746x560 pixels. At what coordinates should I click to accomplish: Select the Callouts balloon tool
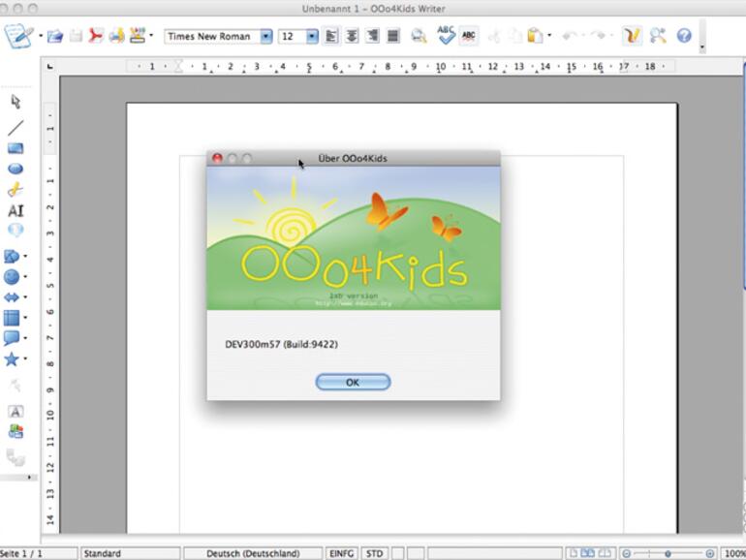(x=16, y=231)
